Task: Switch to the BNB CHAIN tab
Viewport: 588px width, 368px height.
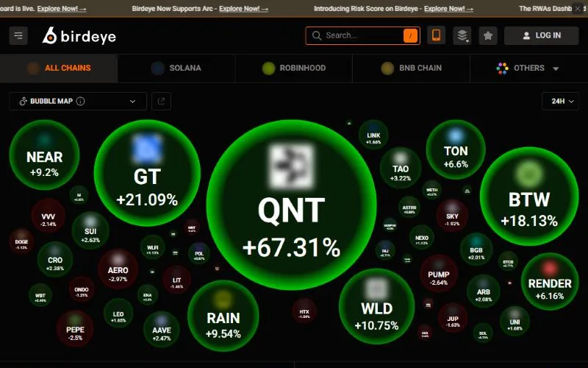Action: pos(411,68)
